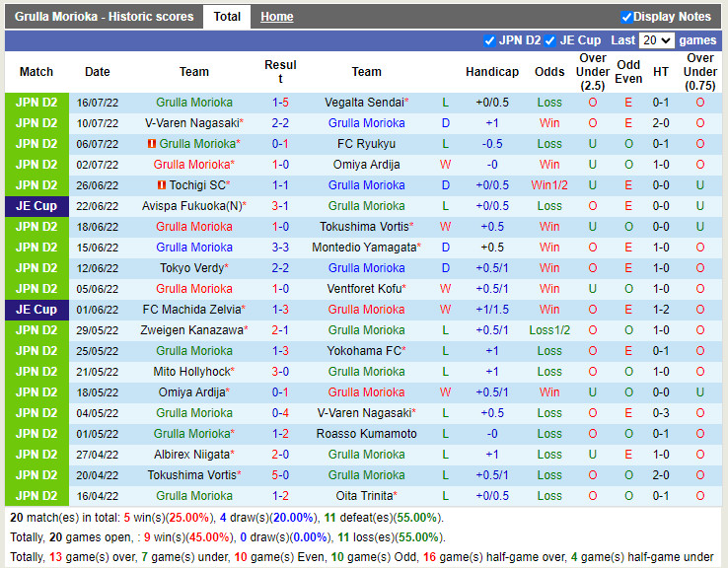Click the red card icon beside Tochigi SC
The width and height of the screenshot is (728, 568).
[x=162, y=185]
